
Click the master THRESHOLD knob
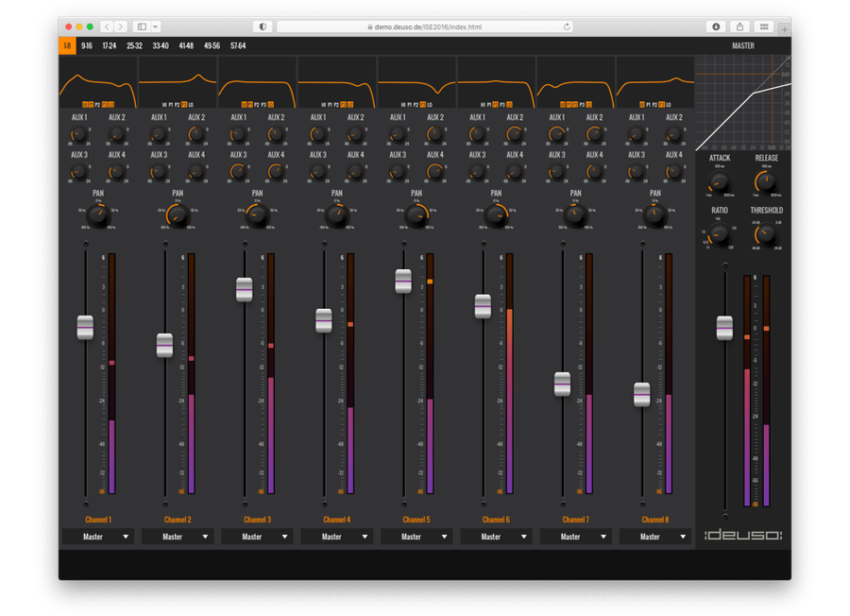tap(767, 235)
